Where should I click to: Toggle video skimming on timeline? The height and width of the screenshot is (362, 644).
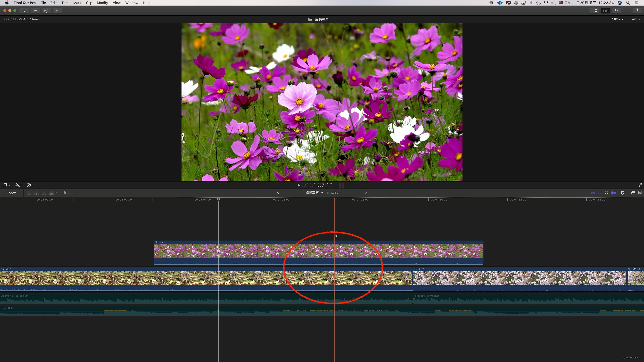[593, 193]
